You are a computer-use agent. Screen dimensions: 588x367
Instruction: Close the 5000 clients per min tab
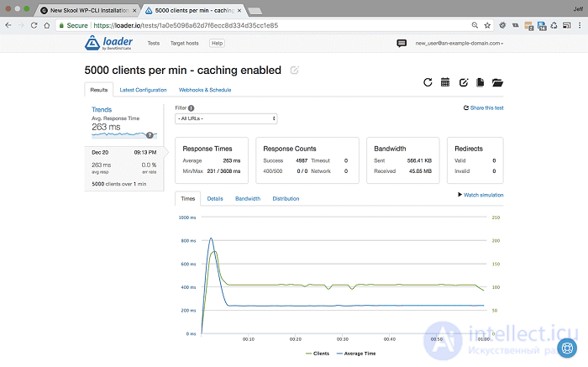tap(239, 10)
